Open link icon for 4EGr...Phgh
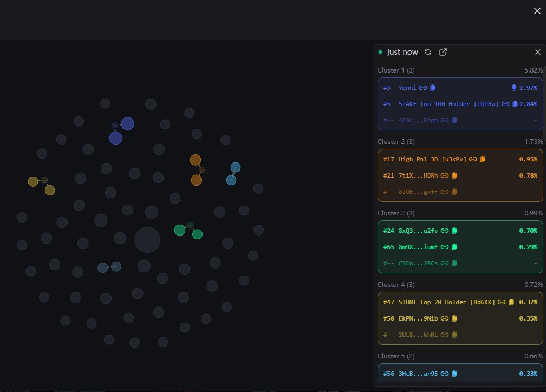 click(x=445, y=120)
